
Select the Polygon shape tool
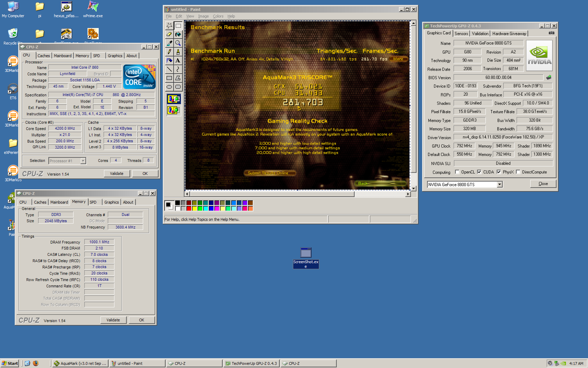(178, 78)
